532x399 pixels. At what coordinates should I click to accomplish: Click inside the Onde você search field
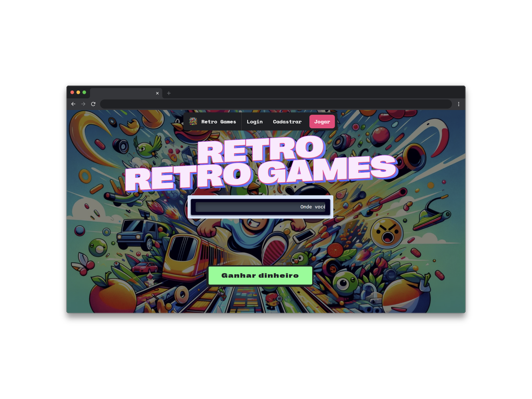tap(261, 206)
